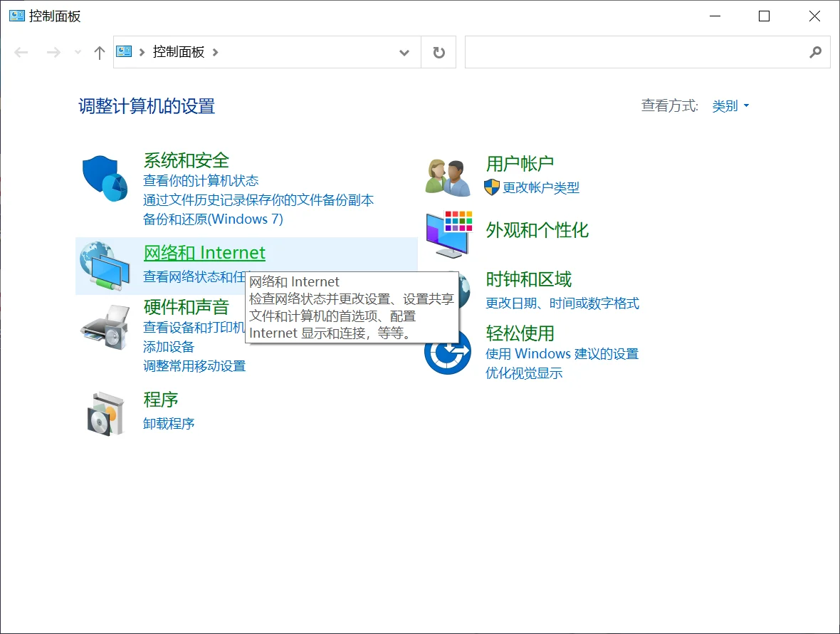This screenshot has height=634, width=840.
Task: Click the 查看方式 label text
Action: [x=670, y=105]
